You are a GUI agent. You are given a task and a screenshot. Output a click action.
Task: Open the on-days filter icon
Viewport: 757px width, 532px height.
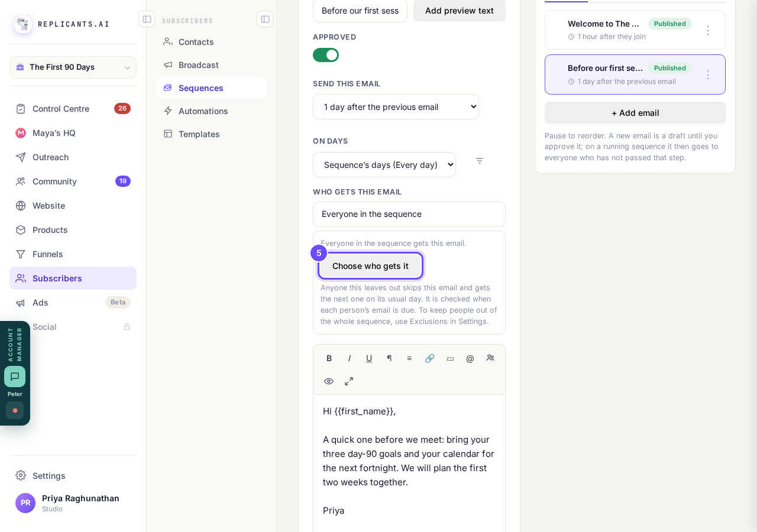pos(480,161)
